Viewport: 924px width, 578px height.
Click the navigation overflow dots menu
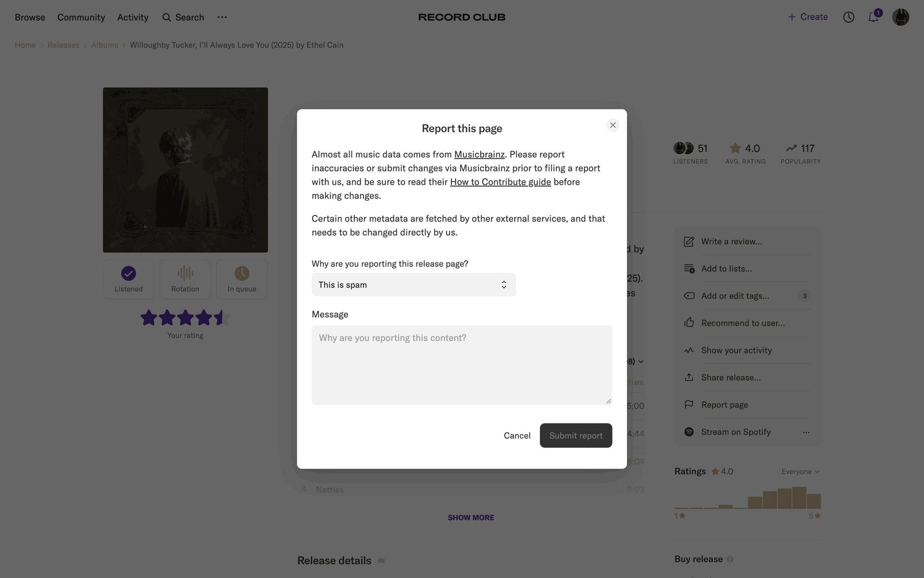click(222, 17)
